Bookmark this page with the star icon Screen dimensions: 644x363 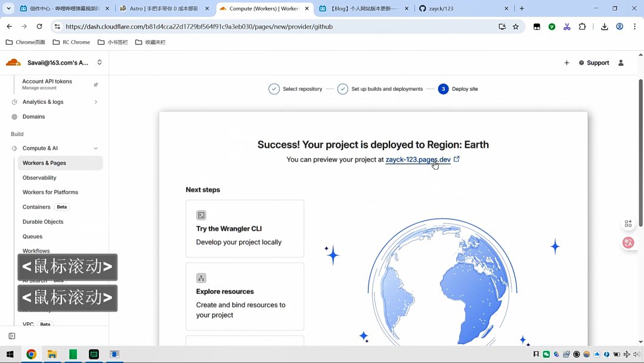(x=516, y=26)
